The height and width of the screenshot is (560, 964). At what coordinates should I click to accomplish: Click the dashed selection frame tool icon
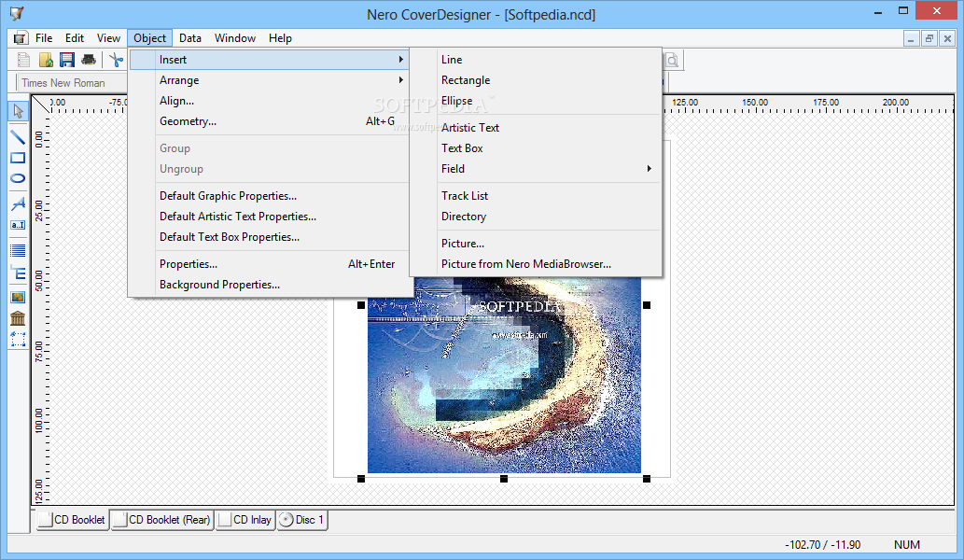click(x=18, y=340)
